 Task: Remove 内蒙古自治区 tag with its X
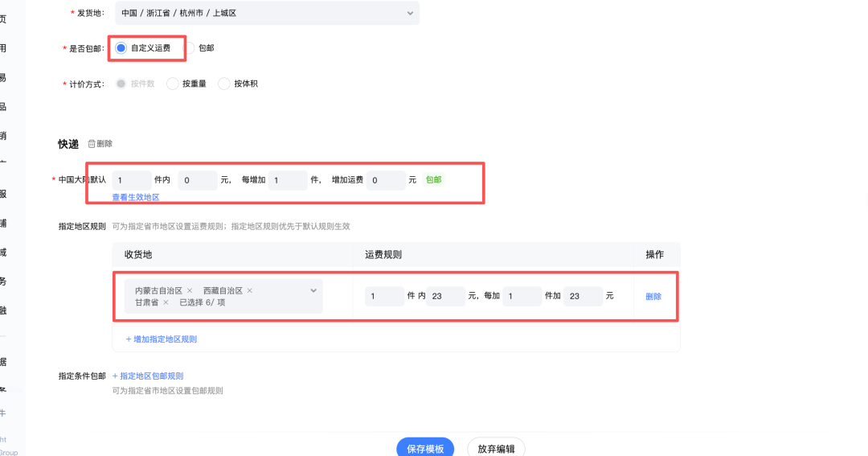pos(190,290)
